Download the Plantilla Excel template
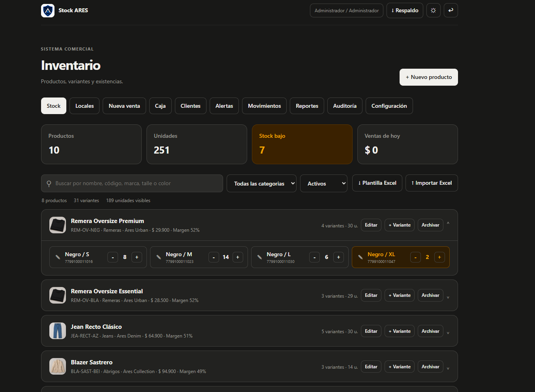This screenshot has height=392, width=535. [377, 183]
